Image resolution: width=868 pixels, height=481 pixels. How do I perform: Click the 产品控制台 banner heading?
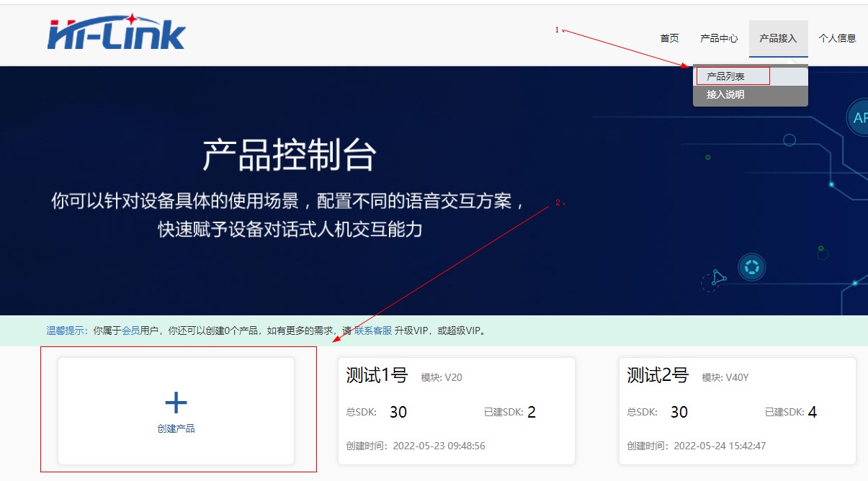click(290, 155)
